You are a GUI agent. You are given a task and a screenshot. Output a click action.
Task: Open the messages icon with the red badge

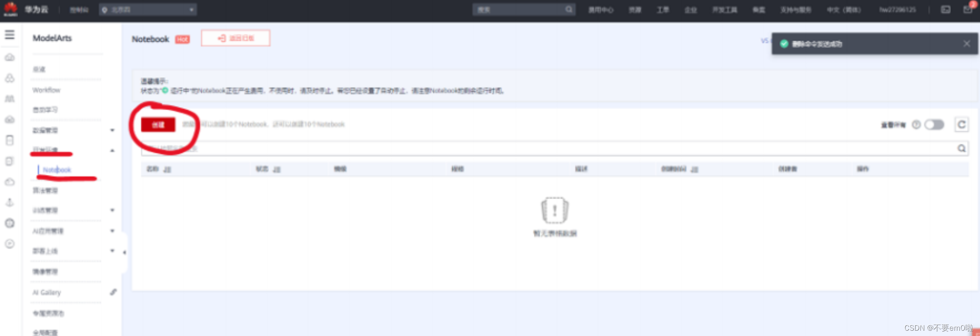(x=968, y=9)
